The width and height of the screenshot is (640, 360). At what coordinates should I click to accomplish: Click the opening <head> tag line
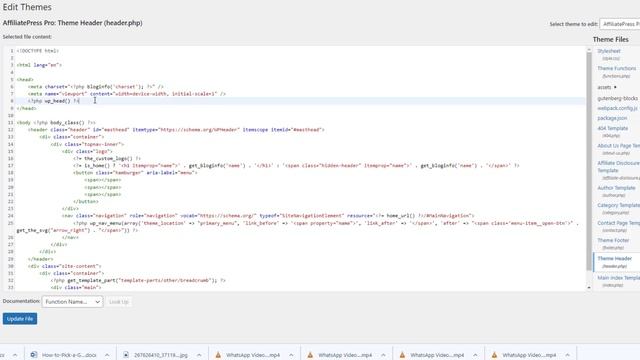point(25,80)
